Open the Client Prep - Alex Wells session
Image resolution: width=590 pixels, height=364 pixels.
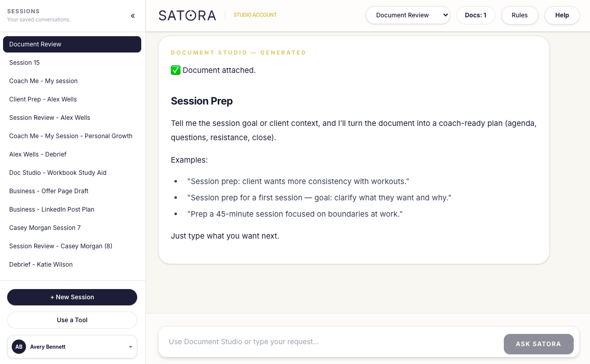[x=43, y=99]
